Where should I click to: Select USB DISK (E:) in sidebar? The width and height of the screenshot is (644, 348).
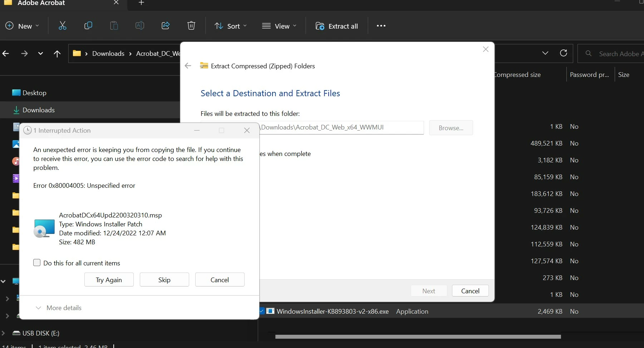(x=41, y=333)
